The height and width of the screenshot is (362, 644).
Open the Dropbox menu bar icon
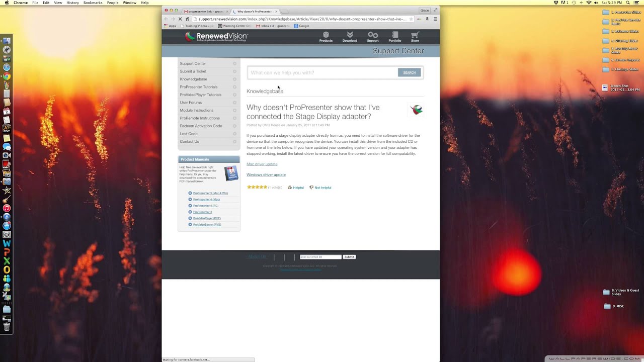click(556, 3)
